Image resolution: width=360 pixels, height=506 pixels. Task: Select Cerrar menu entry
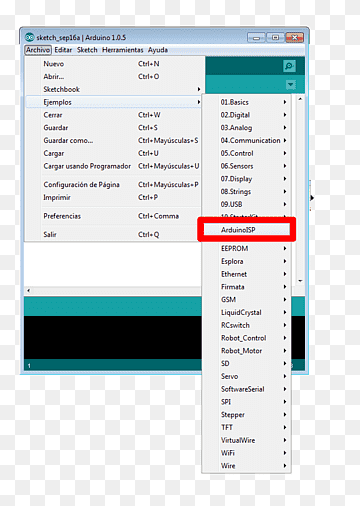tap(114, 115)
